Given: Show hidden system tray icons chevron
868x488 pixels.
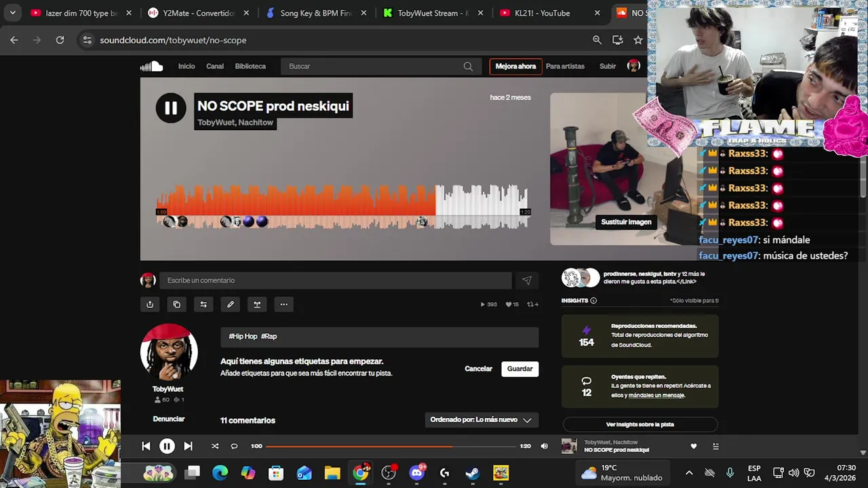Looking at the screenshot, I should (x=689, y=472).
